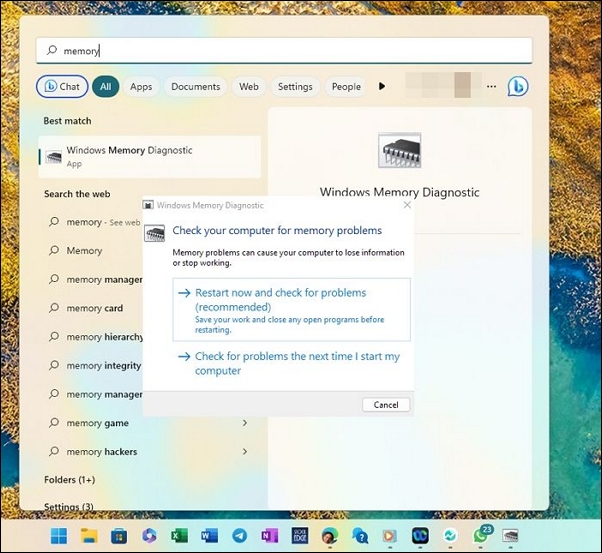This screenshot has width=602, height=553.
Task: Click Cancel in the Memory Diagnostic dialog
Action: [386, 405]
